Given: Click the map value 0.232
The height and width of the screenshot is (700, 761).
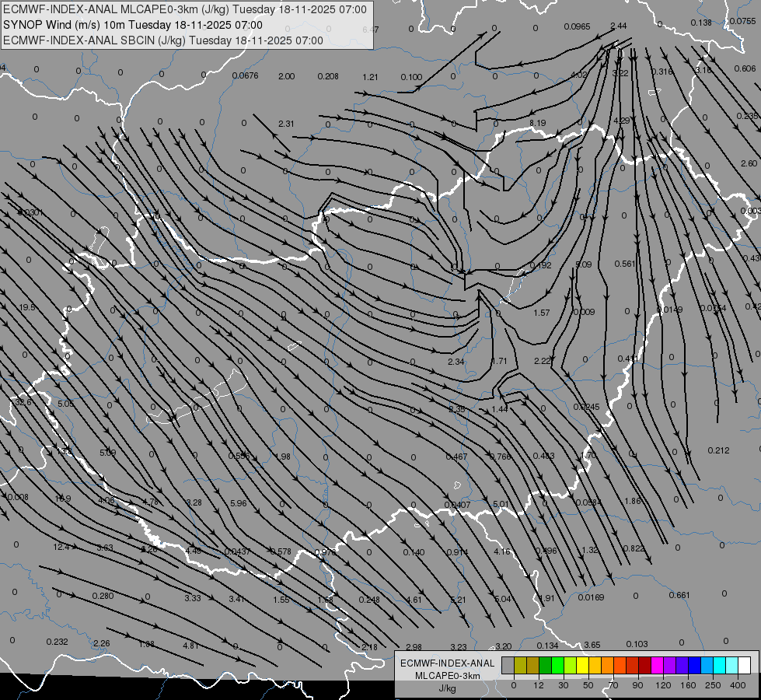Looking at the screenshot, I should [x=58, y=642].
